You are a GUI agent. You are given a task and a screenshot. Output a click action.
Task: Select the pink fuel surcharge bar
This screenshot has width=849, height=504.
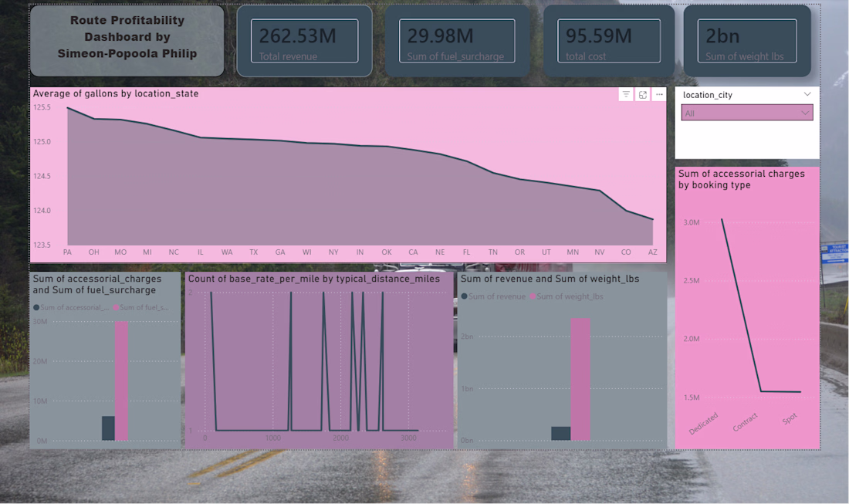121,381
